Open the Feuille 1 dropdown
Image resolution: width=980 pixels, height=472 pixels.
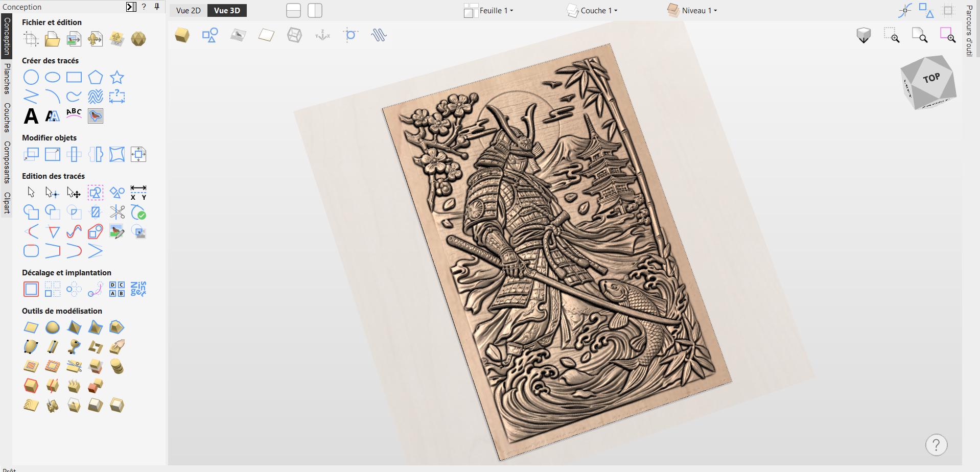click(x=488, y=10)
